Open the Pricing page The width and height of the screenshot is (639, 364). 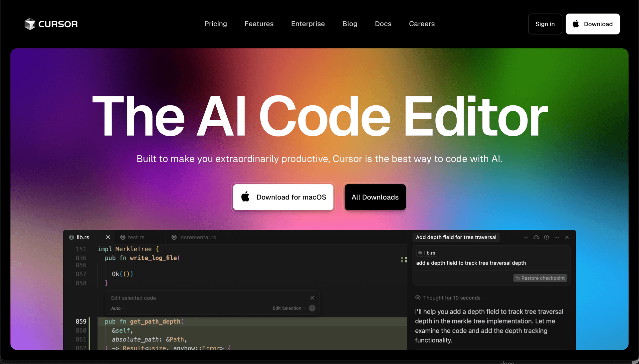216,24
